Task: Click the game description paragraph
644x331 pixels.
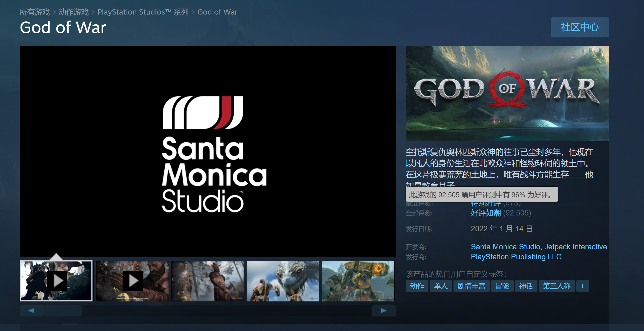Action: click(499, 167)
